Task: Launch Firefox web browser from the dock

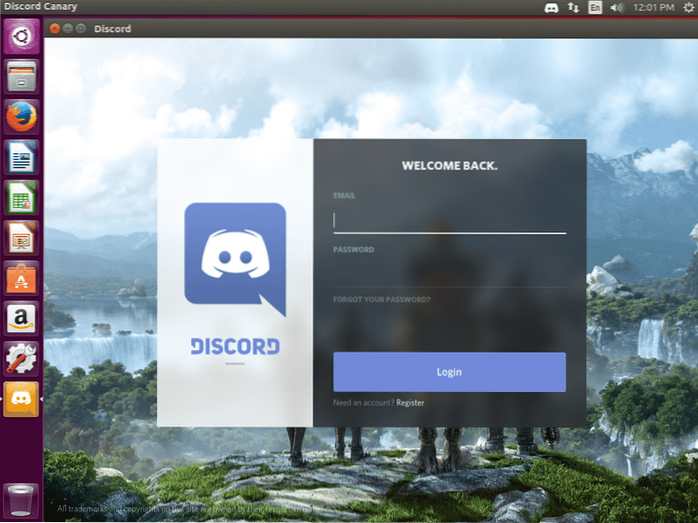Action: pyautogui.click(x=21, y=117)
